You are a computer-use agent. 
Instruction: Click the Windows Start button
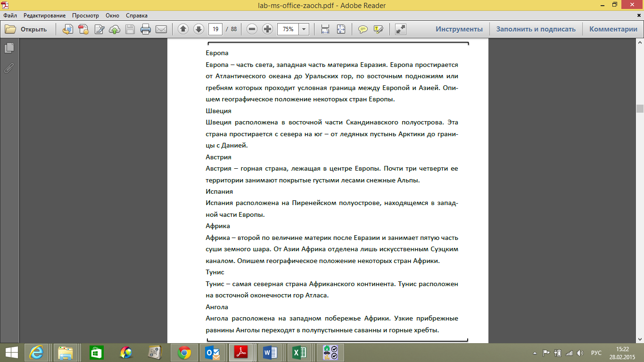point(11,353)
